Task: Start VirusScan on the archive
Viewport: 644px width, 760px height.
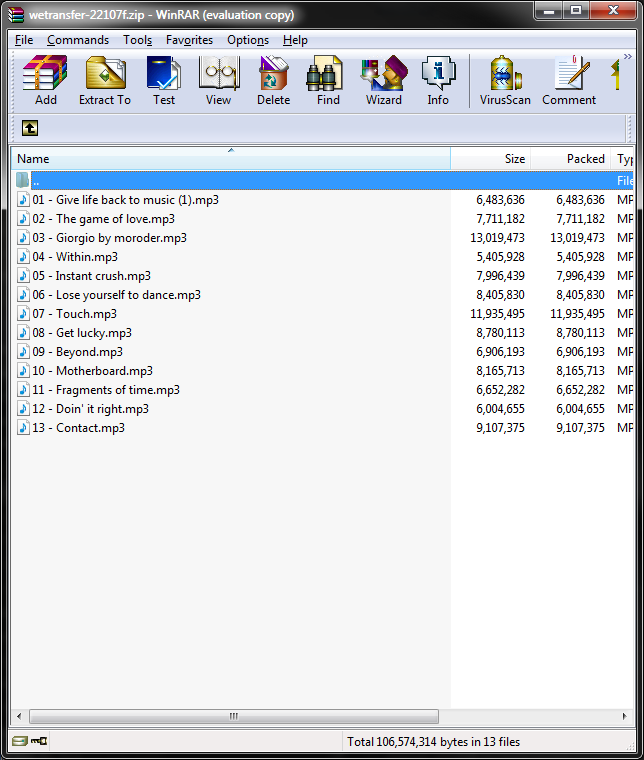Action: [x=505, y=80]
